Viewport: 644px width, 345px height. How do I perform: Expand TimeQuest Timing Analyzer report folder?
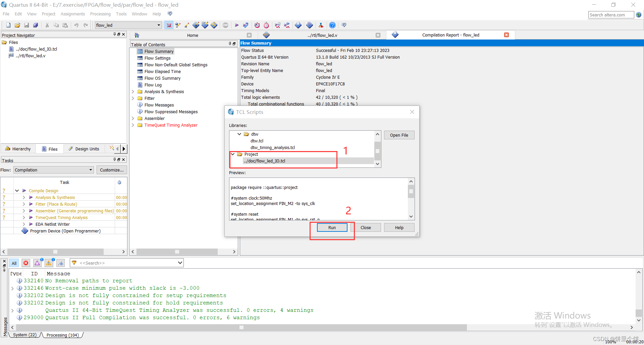[x=133, y=125]
